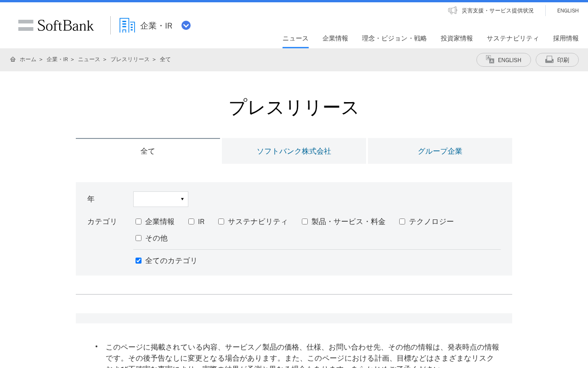Go to プレスリリース breadcrumb link

pos(130,59)
